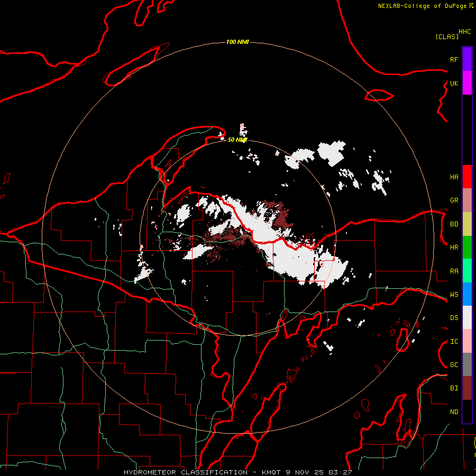Click the pink IC ice crystals swatch
This screenshot has width=476, height=476.
467,341
